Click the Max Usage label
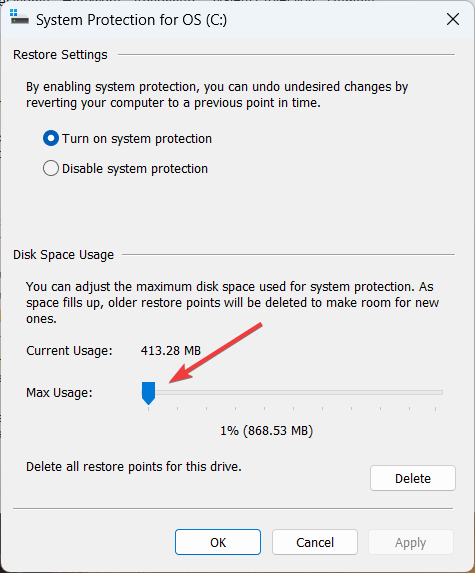Screen dimensions: 475x573 59,393
